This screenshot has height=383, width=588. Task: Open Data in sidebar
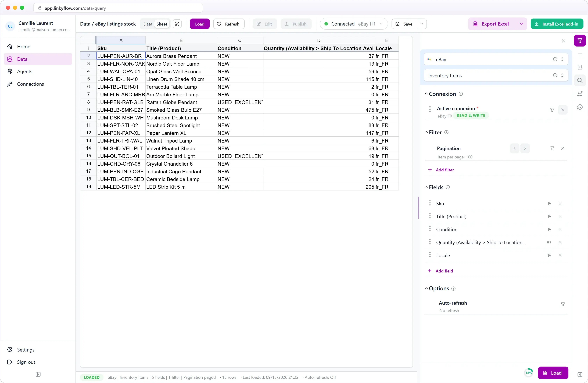(38, 59)
